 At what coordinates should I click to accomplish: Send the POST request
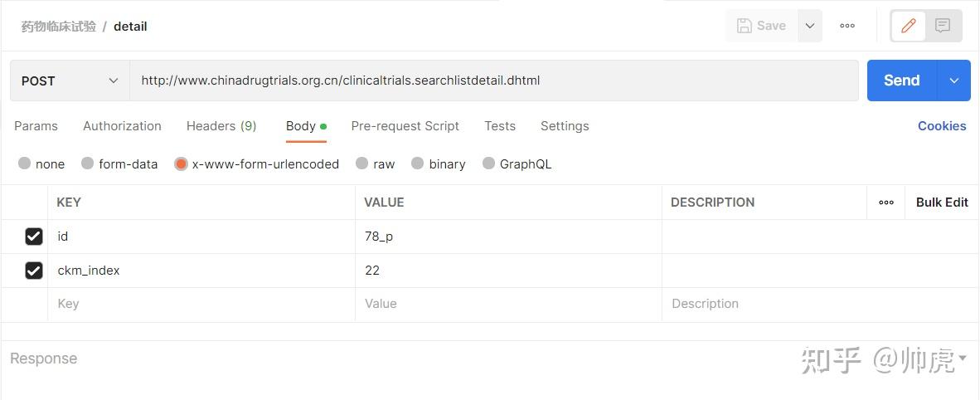[901, 80]
